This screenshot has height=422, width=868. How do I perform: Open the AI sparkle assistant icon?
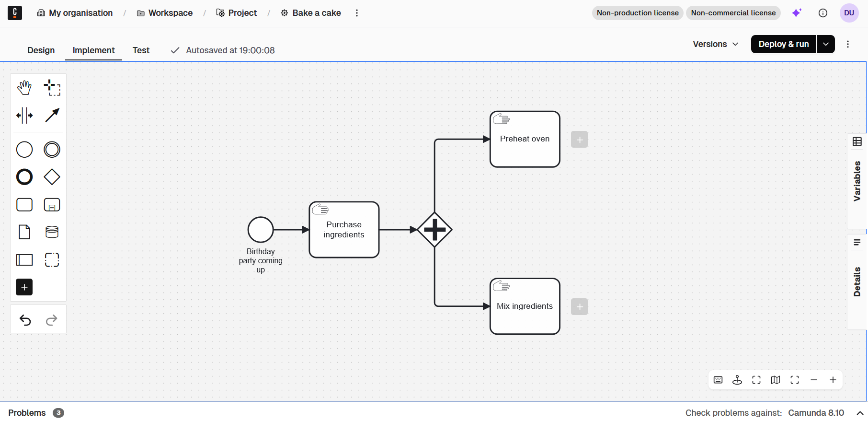pos(797,13)
